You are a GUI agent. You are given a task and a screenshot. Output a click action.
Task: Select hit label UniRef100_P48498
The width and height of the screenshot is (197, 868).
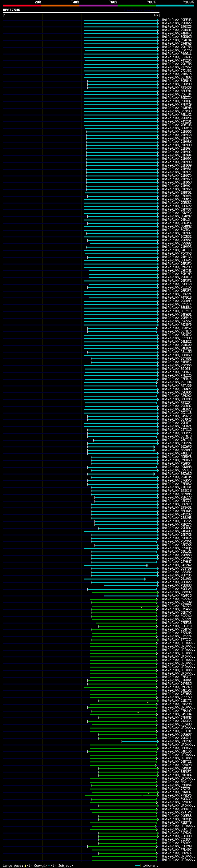tap(177, 531)
